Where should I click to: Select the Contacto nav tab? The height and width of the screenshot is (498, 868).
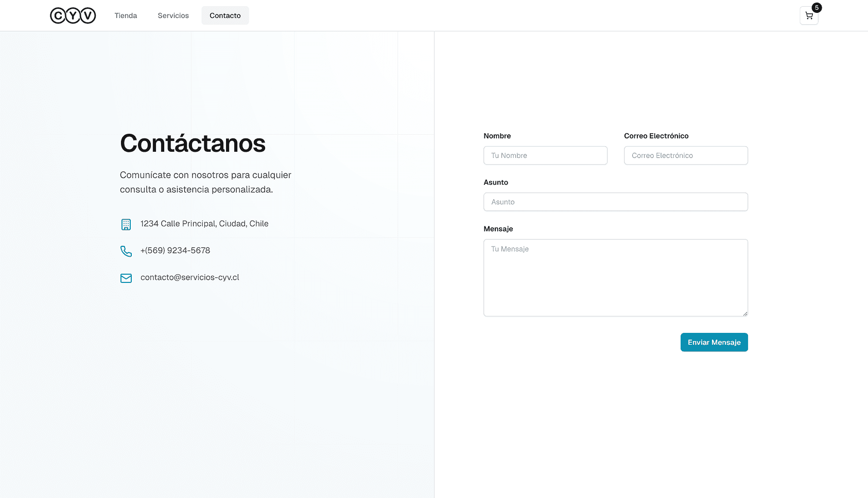point(225,15)
